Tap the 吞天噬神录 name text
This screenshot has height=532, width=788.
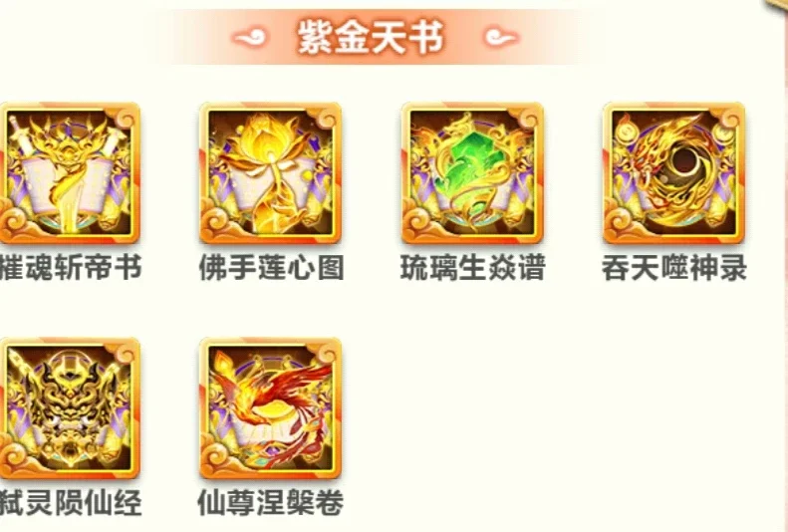coord(674,267)
